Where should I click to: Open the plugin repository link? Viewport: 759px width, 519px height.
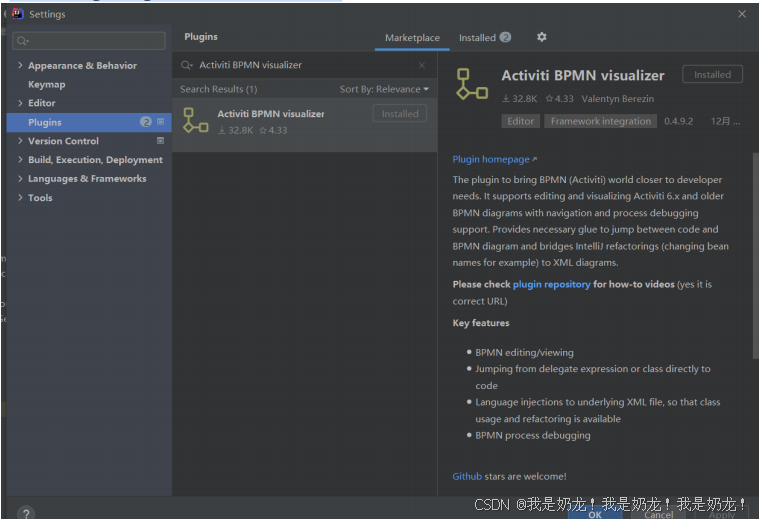pos(551,284)
